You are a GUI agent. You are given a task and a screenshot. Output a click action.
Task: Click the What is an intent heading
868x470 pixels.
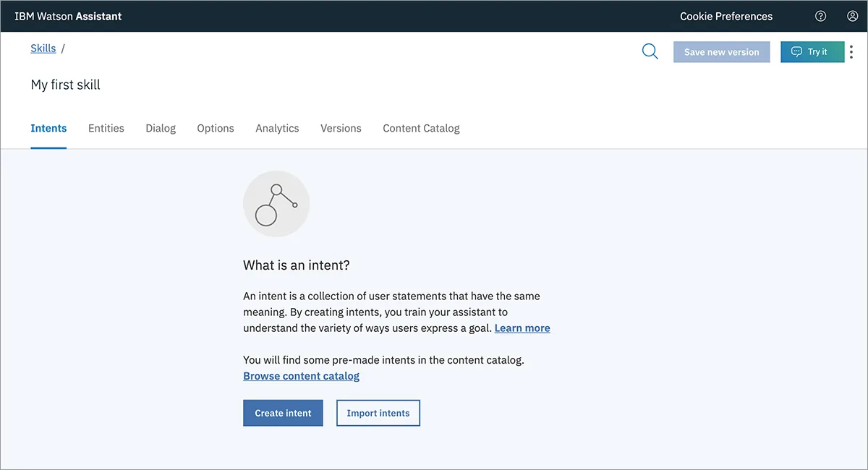[x=297, y=265]
